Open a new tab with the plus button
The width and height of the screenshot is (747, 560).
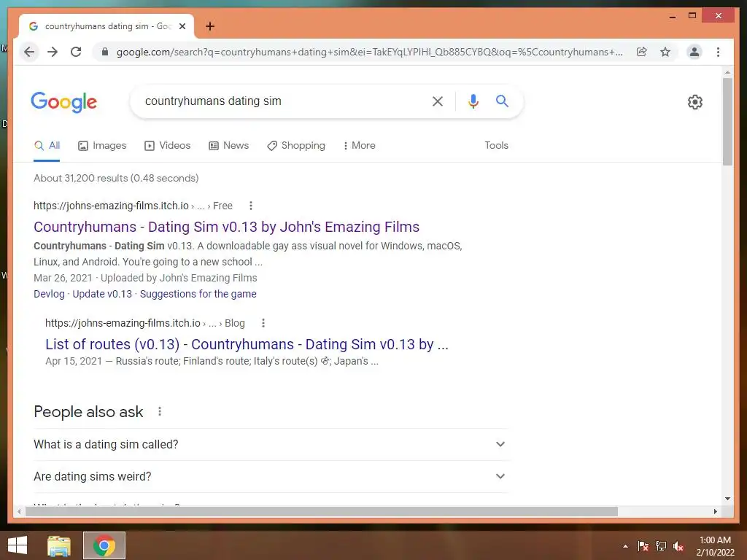[x=209, y=26]
